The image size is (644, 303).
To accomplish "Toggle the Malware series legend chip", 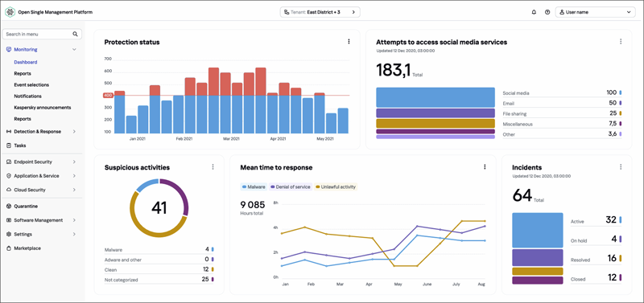I will (254, 187).
